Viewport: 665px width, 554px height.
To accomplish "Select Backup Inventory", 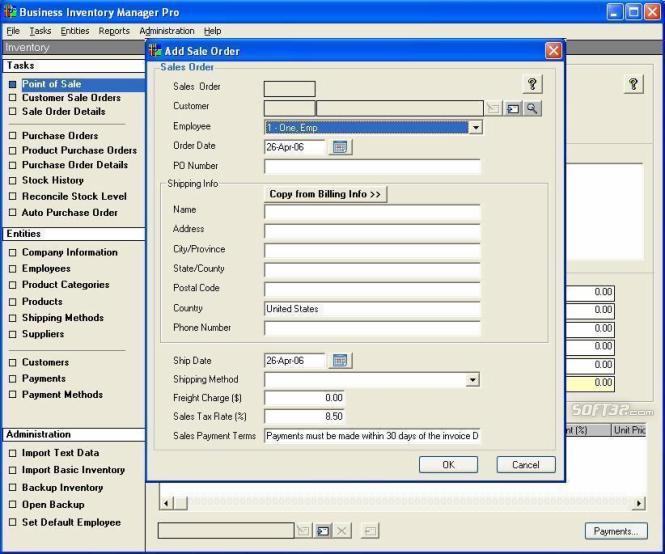I will (62, 488).
